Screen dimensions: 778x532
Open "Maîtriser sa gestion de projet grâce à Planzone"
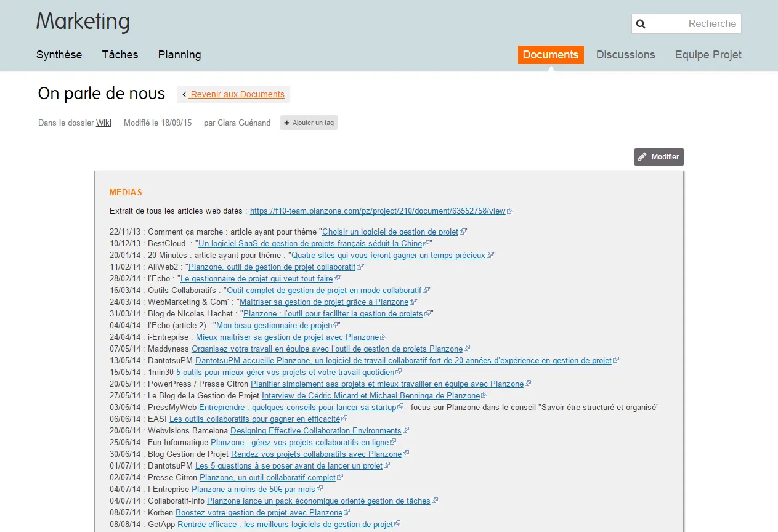[x=324, y=302]
